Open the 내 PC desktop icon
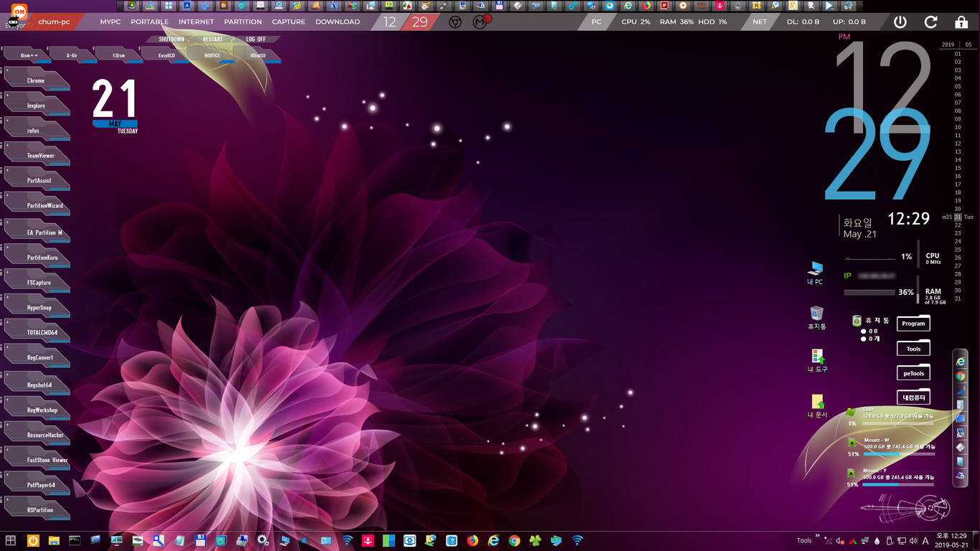The width and height of the screenshot is (980, 551). point(815,273)
